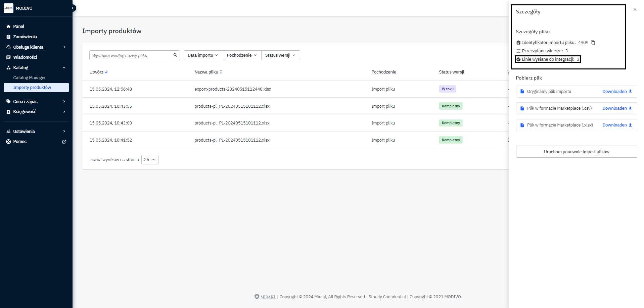
Task: Open the Pochodzenie filter dropdown
Action: click(x=242, y=55)
